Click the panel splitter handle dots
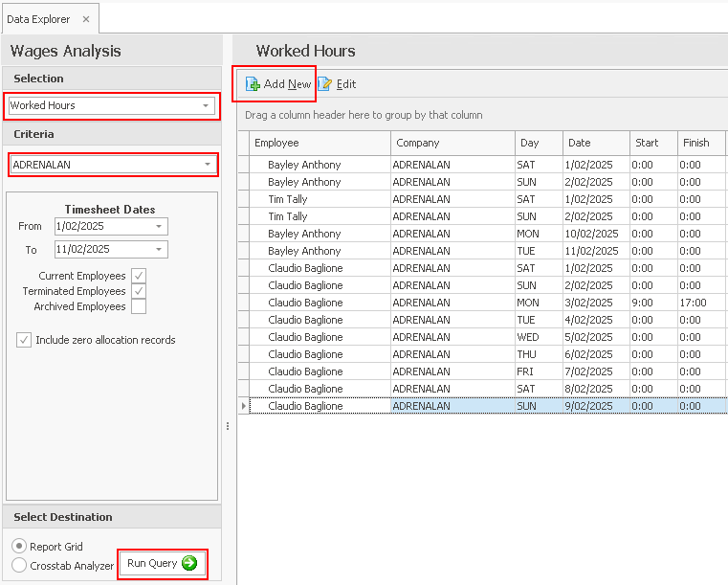728x585 pixels. point(228,426)
